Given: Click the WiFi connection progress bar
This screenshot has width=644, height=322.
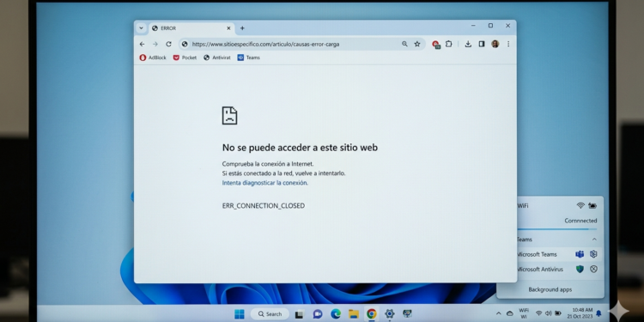Looking at the screenshot, I should pos(557,229).
